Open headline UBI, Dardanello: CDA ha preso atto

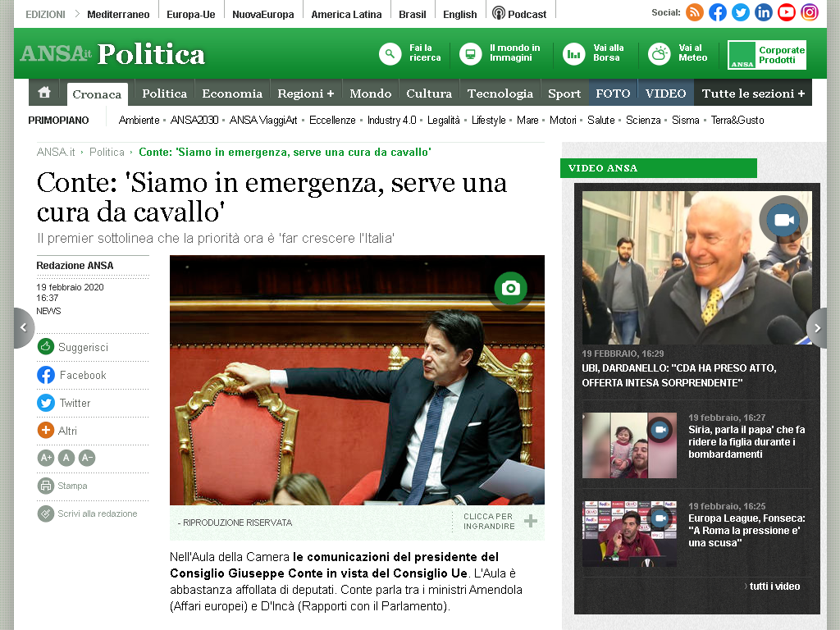[679, 375]
